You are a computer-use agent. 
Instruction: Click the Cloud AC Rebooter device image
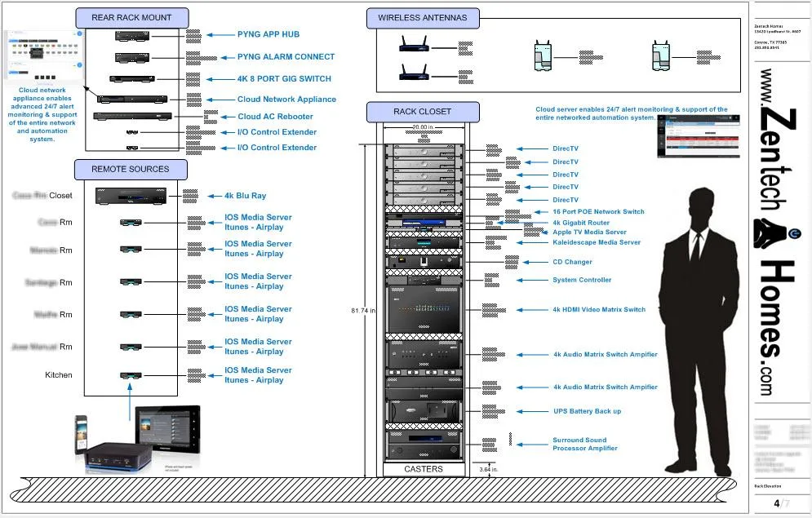point(132,117)
